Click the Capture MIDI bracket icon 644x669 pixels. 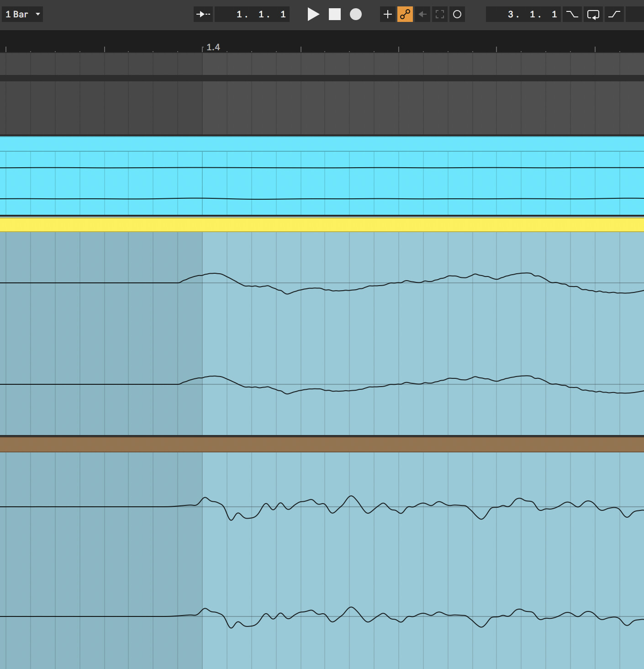(x=440, y=14)
